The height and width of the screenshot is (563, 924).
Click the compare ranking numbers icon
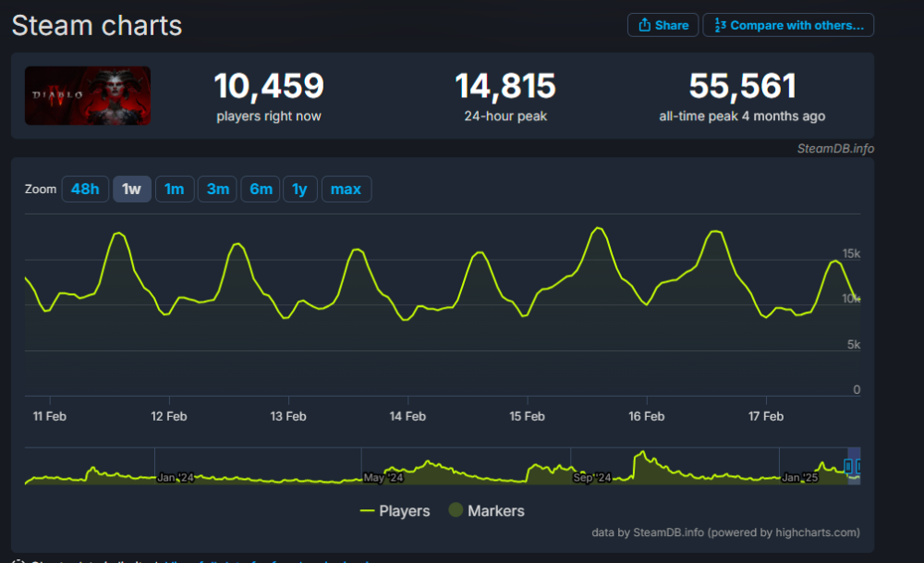[718, 25]
